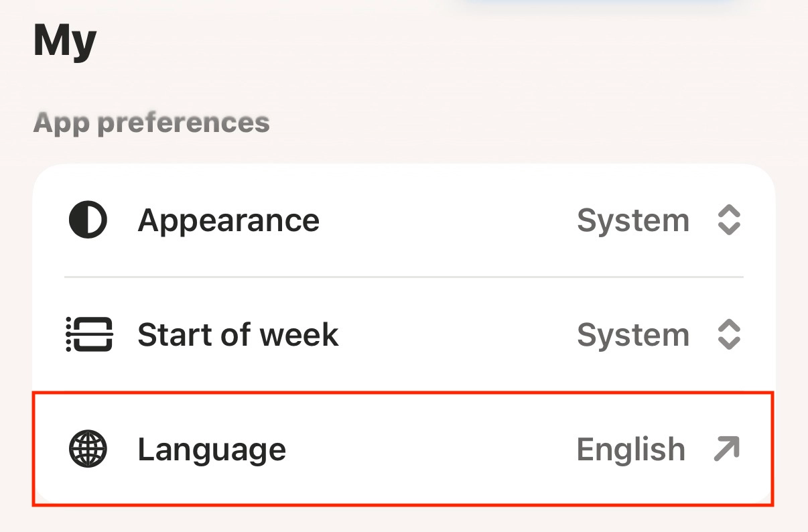Select the Appearance label text
The width and height of the screenshot is (808, 532).
[228, 220]
